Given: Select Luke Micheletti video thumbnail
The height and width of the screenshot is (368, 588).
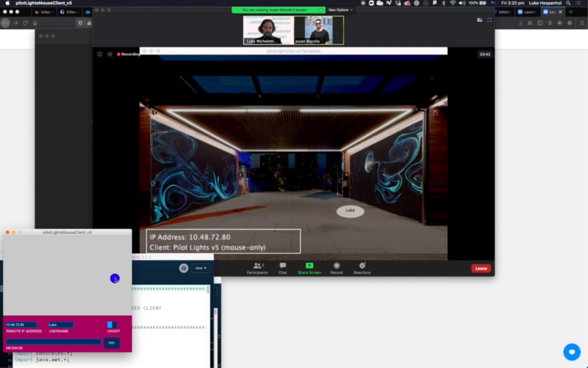Looking at the screenshot, I should [269, 30].
